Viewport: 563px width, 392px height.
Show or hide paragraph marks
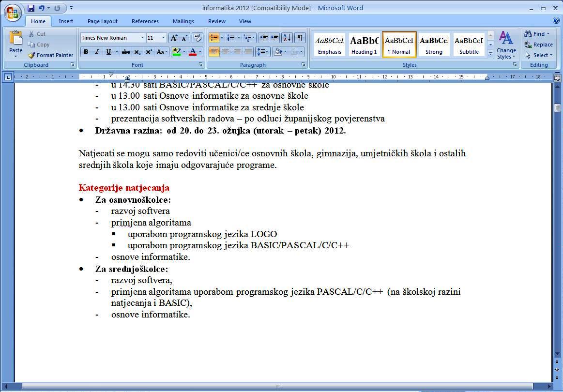[300, 37]
